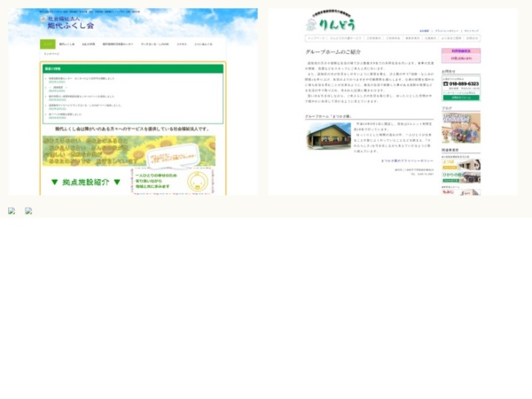Click the 拠点施設紹介 heading with triangles
532x399 pixels.
point(85,182)
